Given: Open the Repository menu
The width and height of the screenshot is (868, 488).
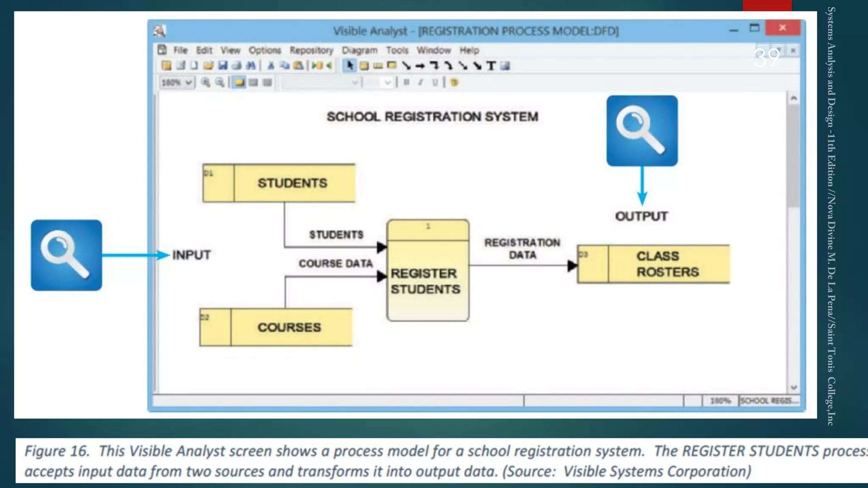Looking at the screenshot, I should tap(312, 50).
